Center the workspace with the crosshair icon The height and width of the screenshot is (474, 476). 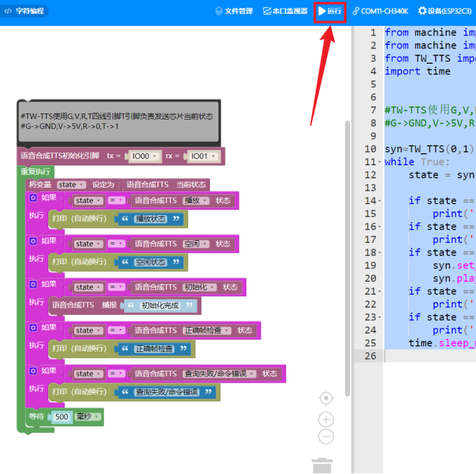325,398
